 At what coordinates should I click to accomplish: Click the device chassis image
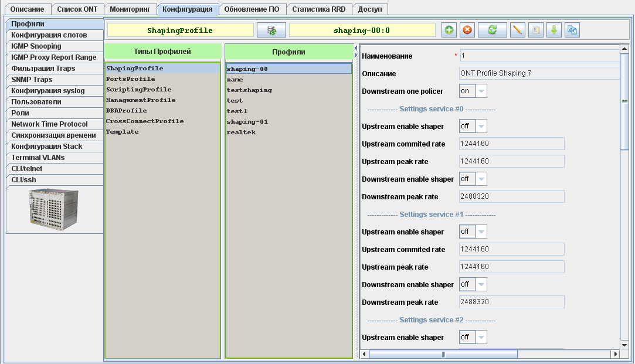pyautogui.click(x=53, y=210)
